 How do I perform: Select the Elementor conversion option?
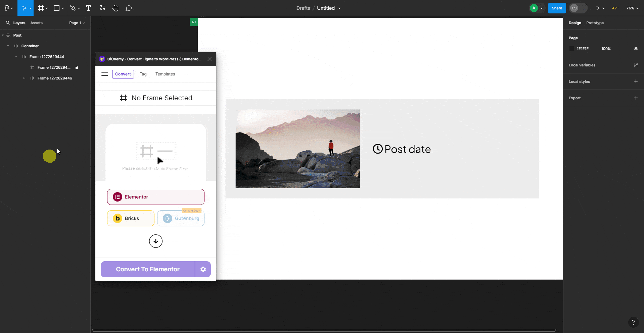click(x=155, y=197)
